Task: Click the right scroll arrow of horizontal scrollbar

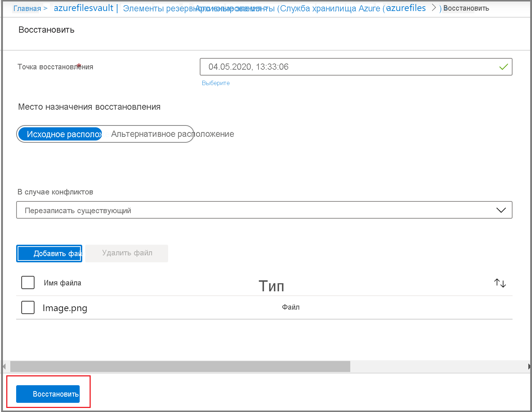Action: [529, 366]
